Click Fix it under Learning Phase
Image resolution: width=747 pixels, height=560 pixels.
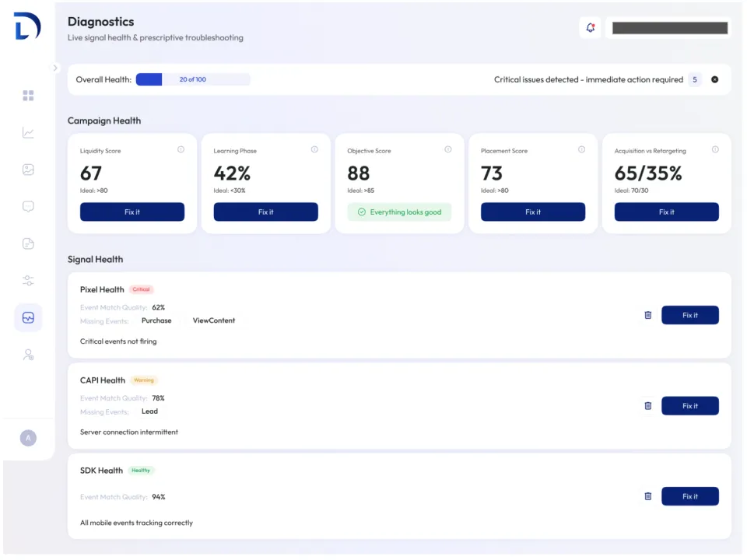coord(266,212)
